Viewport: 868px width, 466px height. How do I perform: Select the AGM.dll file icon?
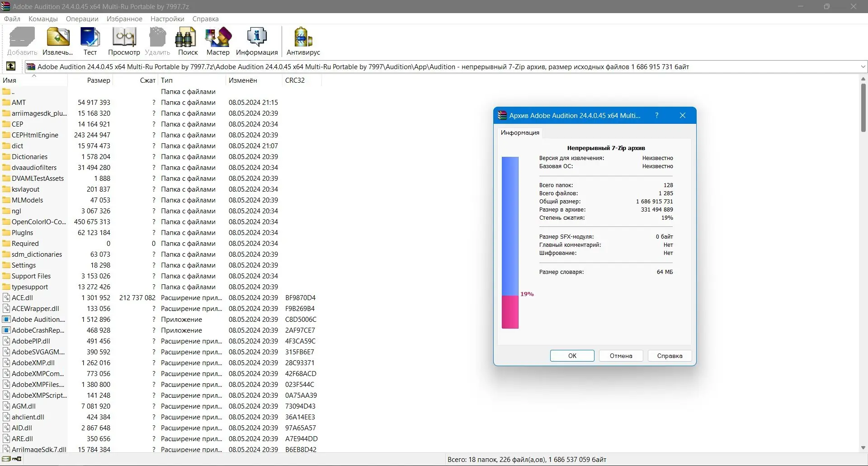click(6, 406)
